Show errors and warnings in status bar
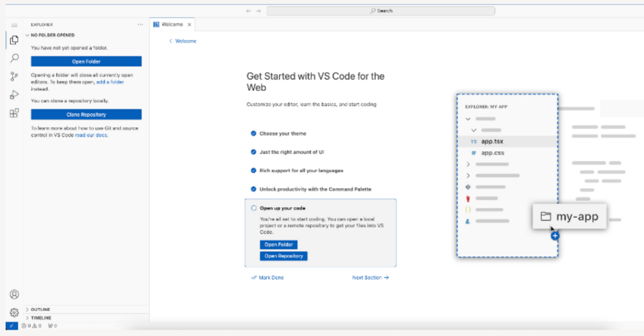The image size is (644, 336). (x=31, y=326)
